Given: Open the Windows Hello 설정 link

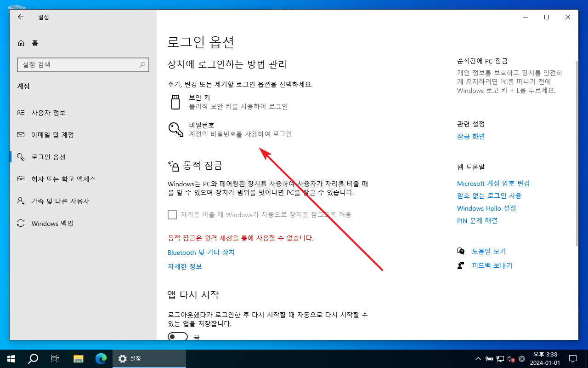Looking at the screenshot, I should pos(486,208).
